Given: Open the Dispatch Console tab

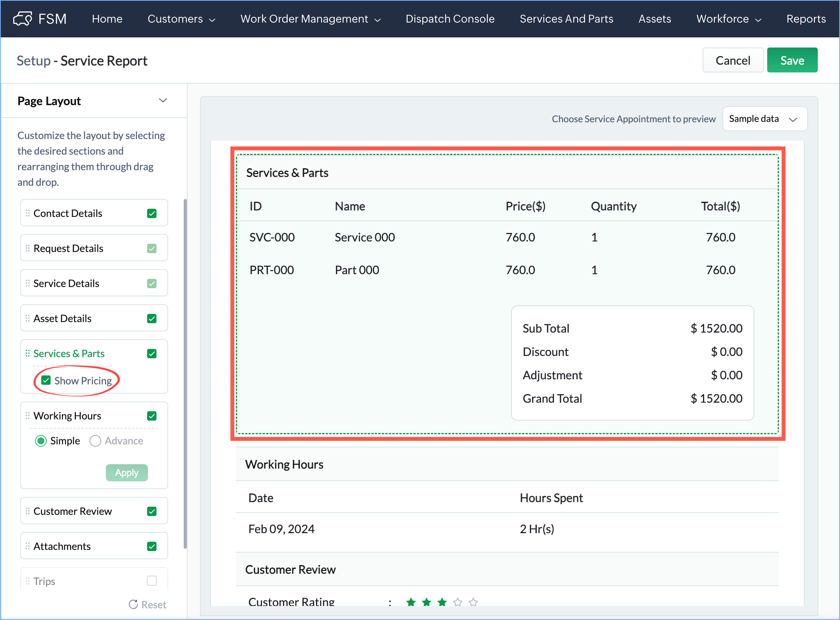Looking at the screenshot, I should click(x=450, y=19).
